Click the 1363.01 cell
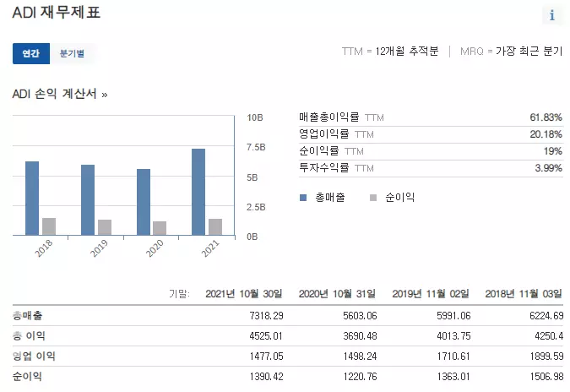Image resolution: width=570 pixels, height=392 pixels. click(453, 377)
